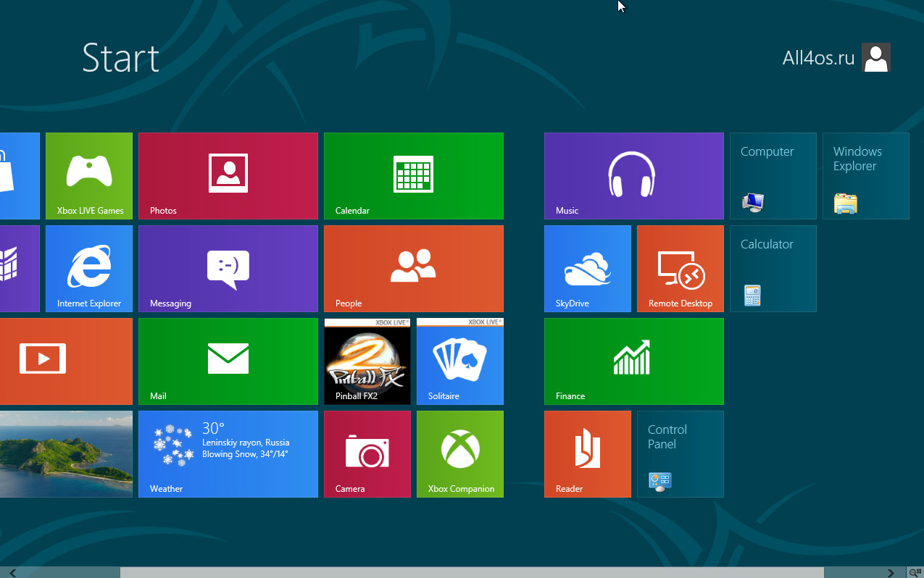This screenshot has width=924, height=578.
Task: Open Xbox Companion tile
Action: 460,454
